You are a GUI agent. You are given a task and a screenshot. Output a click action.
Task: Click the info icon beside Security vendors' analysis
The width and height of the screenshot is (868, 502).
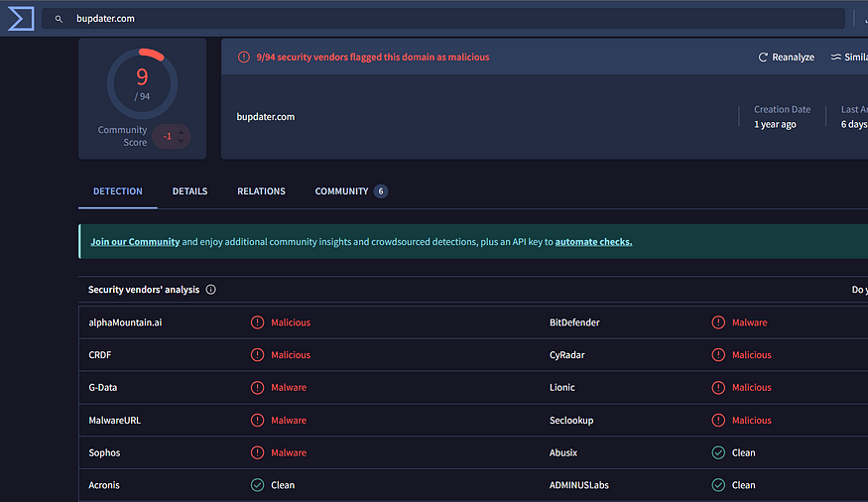pyautogui.click(x=211, y=290)
